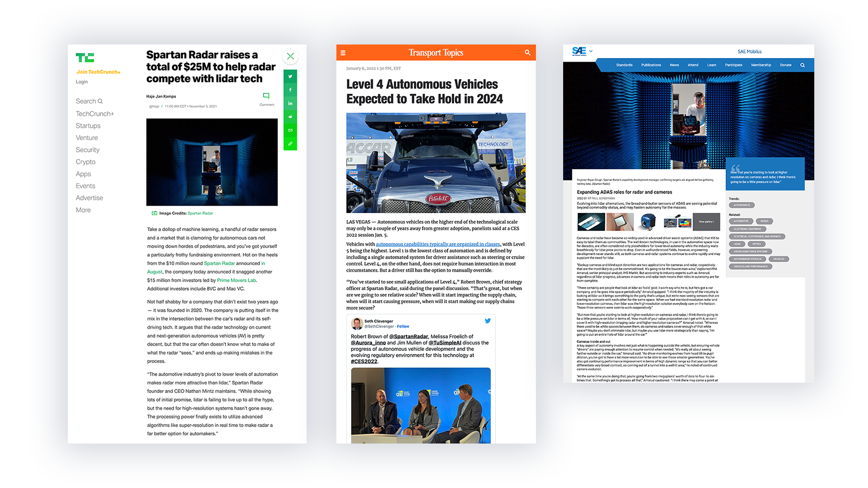868x488 pixels.
Task: Click the Transport Topics search magnifier
Action: pos(527,53)
